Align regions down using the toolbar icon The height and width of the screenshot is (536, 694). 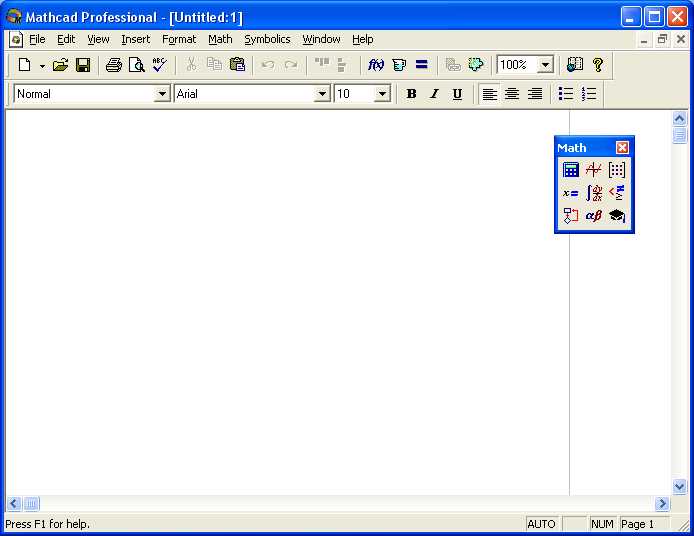(x=341, y=65)
